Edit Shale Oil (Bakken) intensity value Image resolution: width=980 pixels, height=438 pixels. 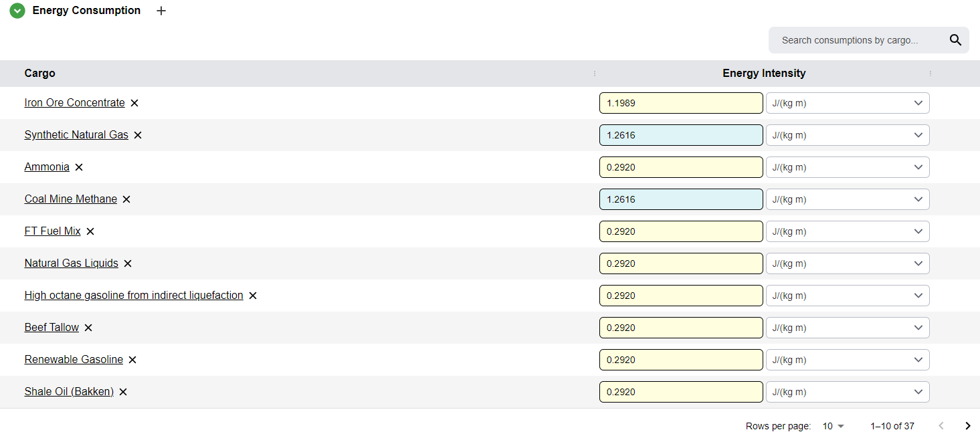[681, 392]
